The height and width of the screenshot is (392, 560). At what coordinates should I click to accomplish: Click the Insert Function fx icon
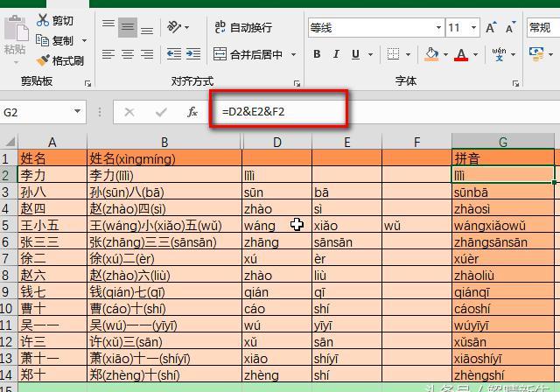192,112
